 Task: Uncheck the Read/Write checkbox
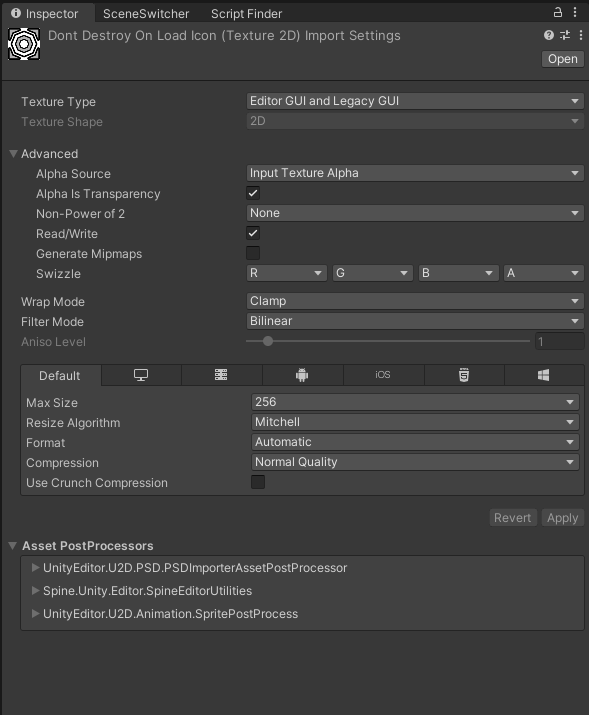click(253, 233)
